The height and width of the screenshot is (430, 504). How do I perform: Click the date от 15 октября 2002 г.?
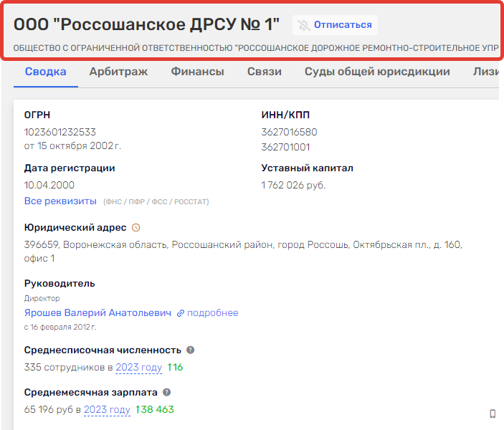click(72, 146)
